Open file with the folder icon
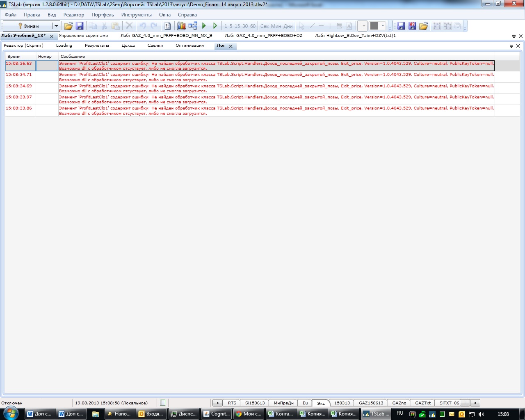 tap(68, 26)
